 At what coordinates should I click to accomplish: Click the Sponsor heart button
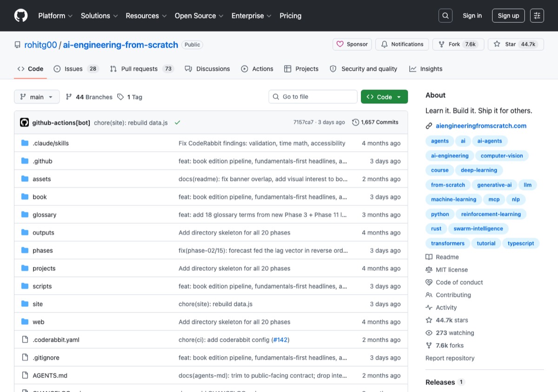(x=352, y=44)
